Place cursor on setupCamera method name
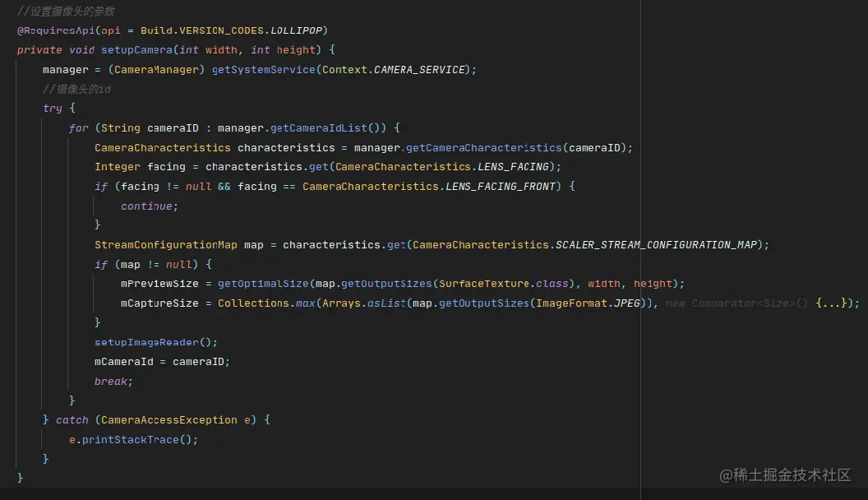 pos(136,50)
